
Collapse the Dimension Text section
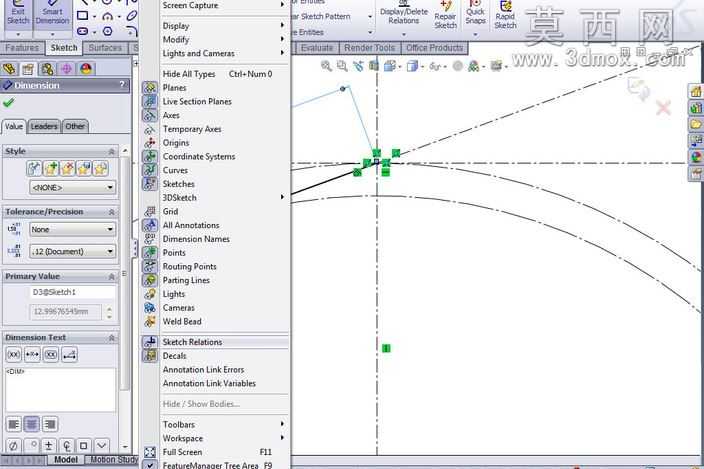pos(111,338)
